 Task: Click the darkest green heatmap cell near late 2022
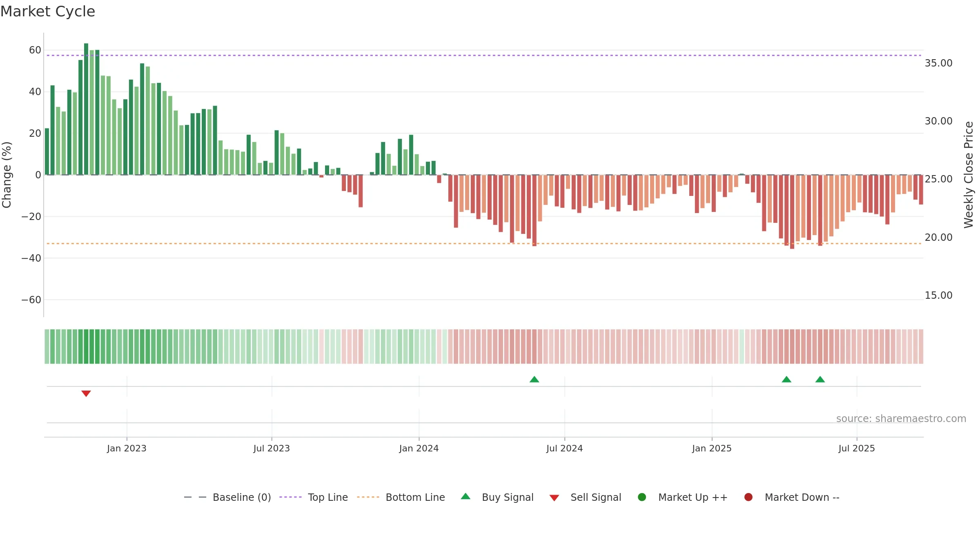click(86, 347)
